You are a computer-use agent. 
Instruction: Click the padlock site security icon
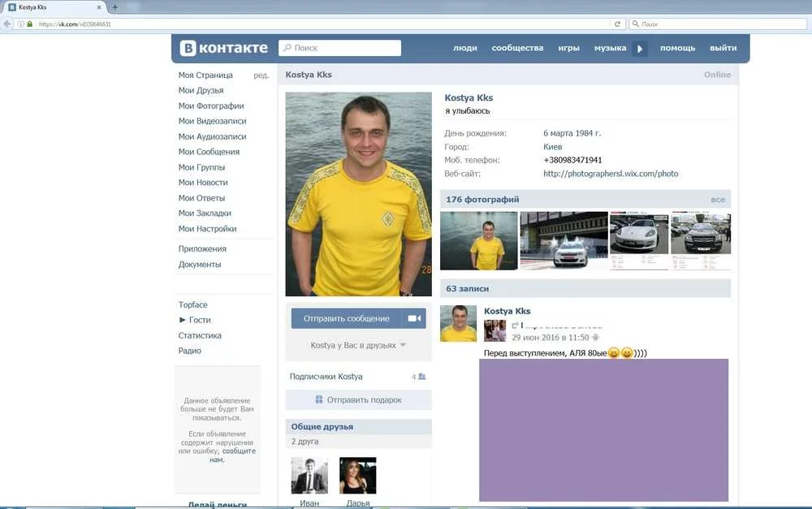coord(29,24)
